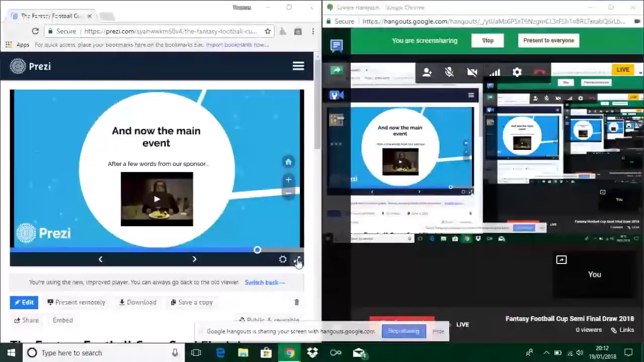Screen dimensions: 644x362
Task: Click the You participant thumbnail
Action: point(595,275)
